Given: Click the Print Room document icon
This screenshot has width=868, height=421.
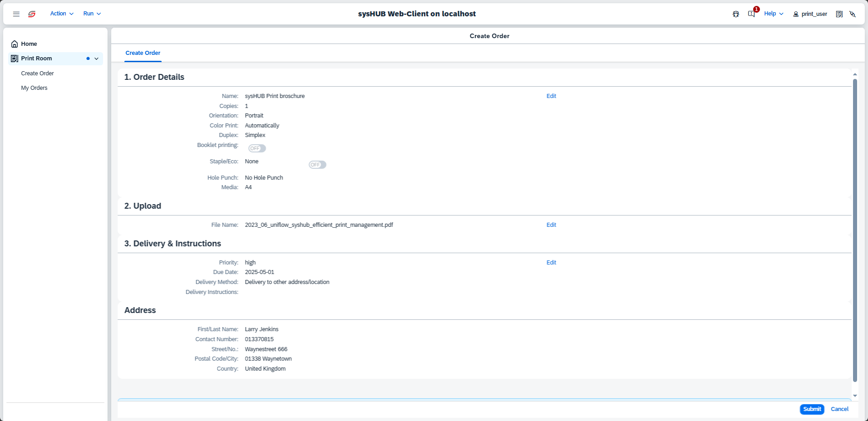Looking at the screenshot, I should pos(15,59).
